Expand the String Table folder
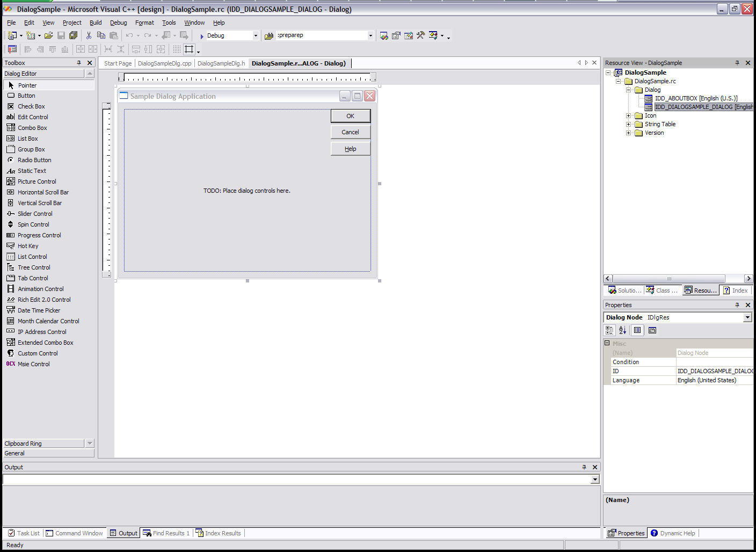Image resolution: width=756 pixels, height=552 pixels. click(628, 124)
